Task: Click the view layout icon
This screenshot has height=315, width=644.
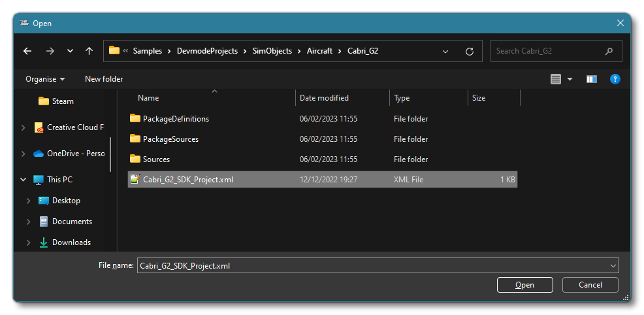Action: (556, 79)
